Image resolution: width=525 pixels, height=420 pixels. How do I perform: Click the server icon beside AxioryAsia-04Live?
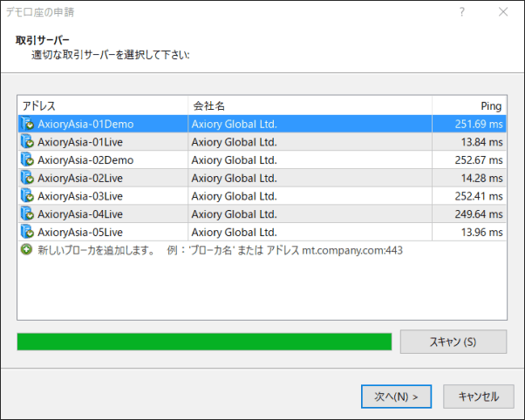coord(27,213)
